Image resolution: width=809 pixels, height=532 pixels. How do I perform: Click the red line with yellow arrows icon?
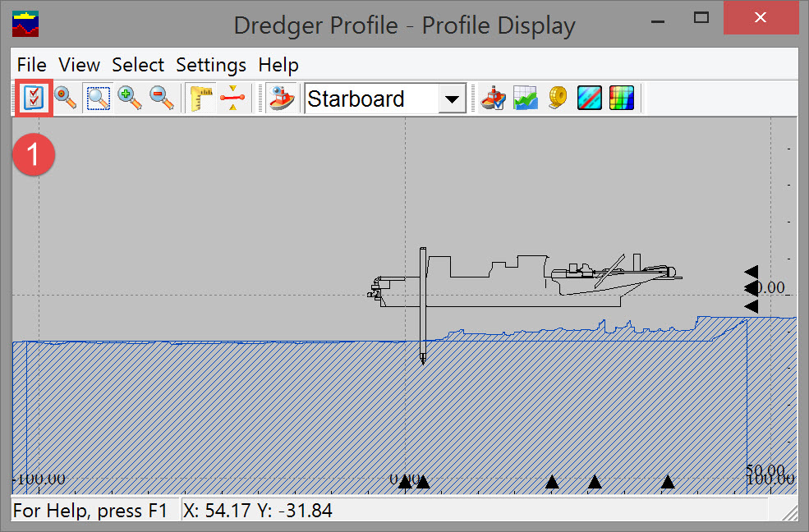click(232, 98)
